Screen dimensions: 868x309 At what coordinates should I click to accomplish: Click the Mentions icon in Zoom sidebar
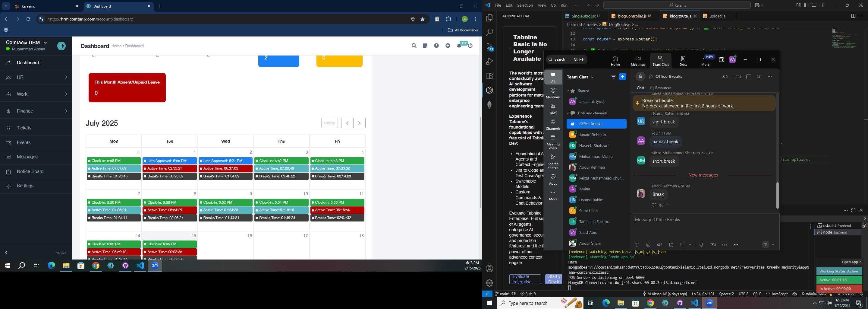553,93
